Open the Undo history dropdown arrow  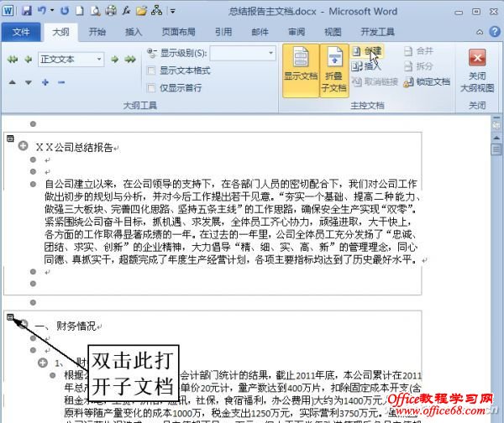point(52,11)
